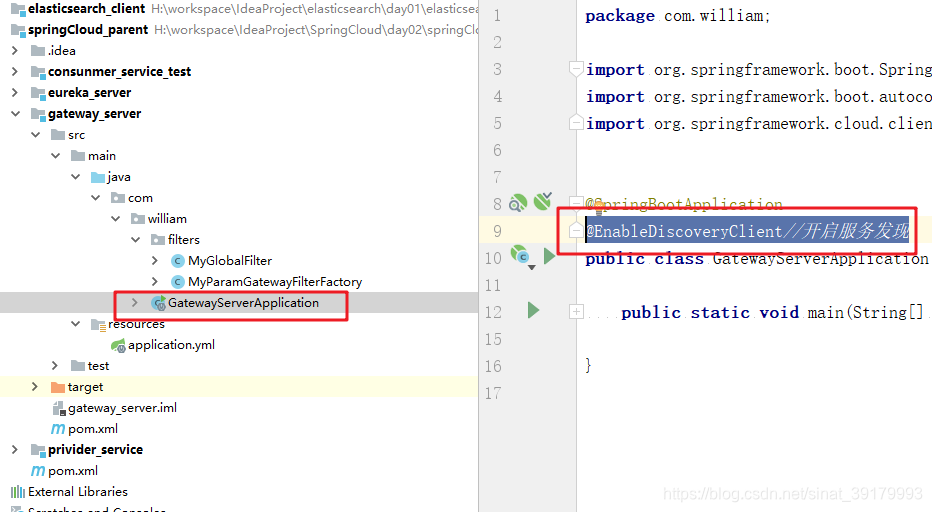Toggle fold marker on line 9 annotation
Viewport: 932px width, 512px height.
click(575, 230)
